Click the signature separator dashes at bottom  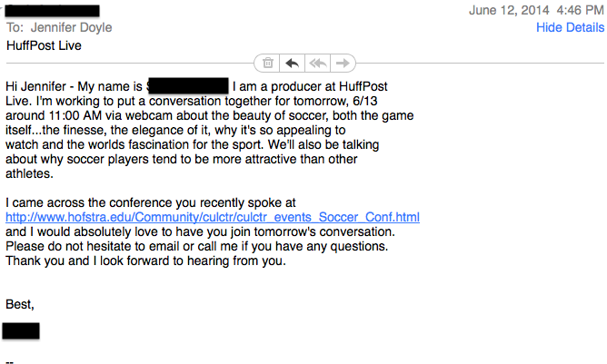[10, 359]
